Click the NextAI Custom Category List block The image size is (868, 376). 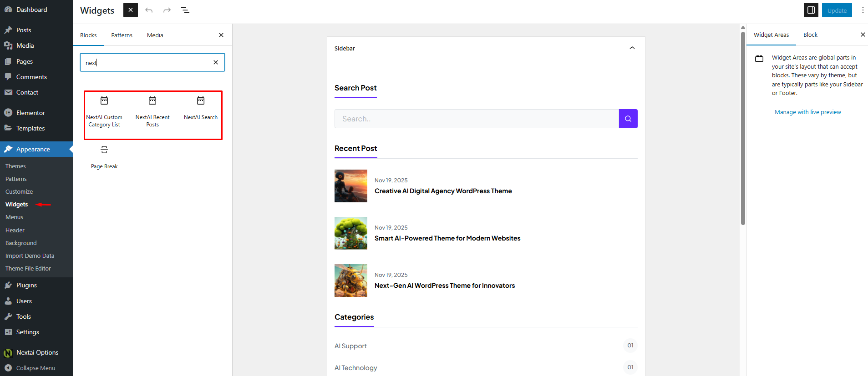pyautogui.click(x=104, y=111)
